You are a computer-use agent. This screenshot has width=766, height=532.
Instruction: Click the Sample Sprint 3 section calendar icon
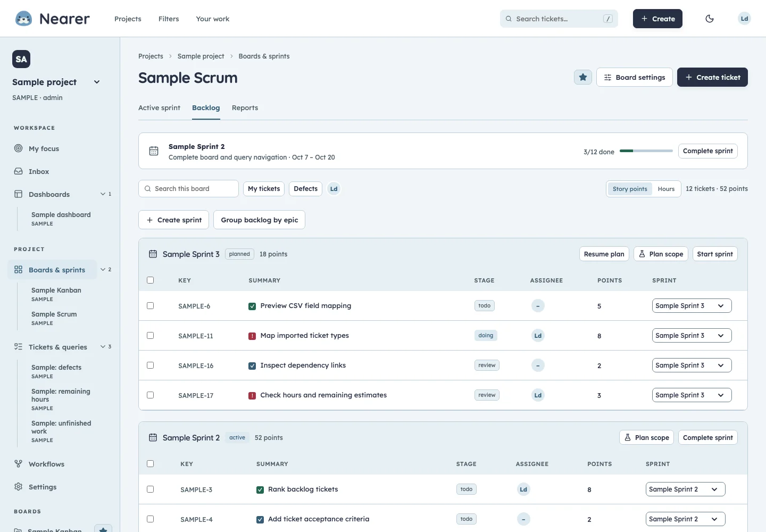tap(153, 254)
